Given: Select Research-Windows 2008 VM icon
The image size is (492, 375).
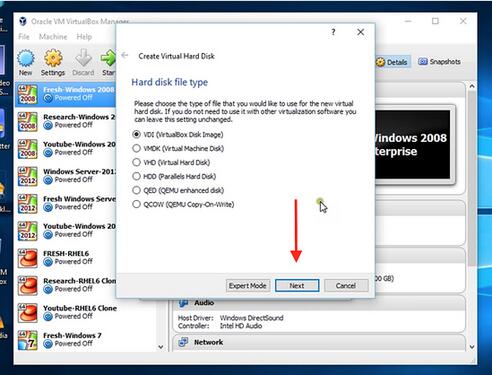Looking at the screenshot, I should (28, 122).
